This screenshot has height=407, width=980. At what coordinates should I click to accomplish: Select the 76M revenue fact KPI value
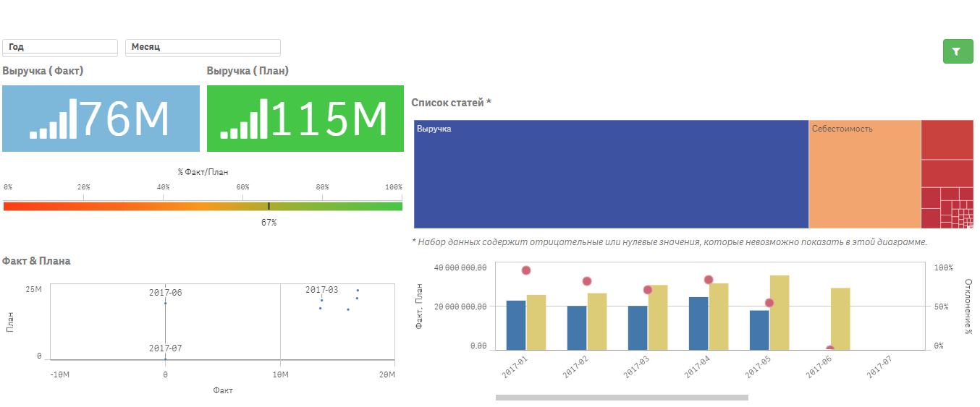coord(124,119)
